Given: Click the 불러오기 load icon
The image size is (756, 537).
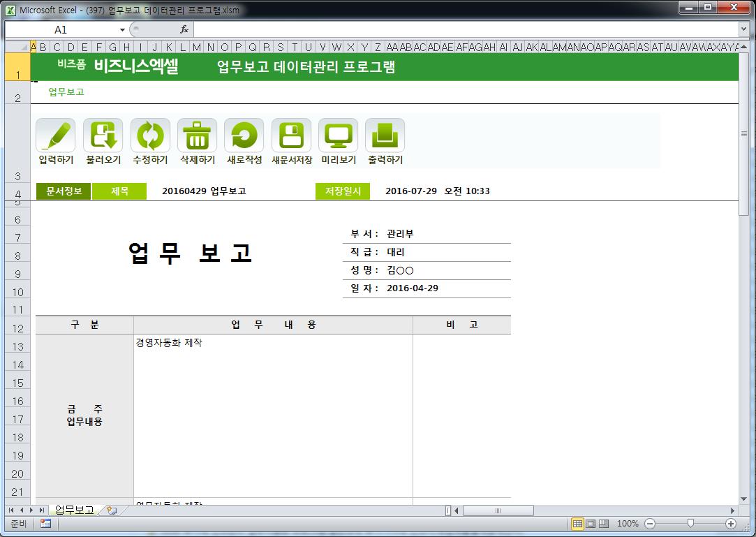Looking at the screenshot, I should click(103, 135).
